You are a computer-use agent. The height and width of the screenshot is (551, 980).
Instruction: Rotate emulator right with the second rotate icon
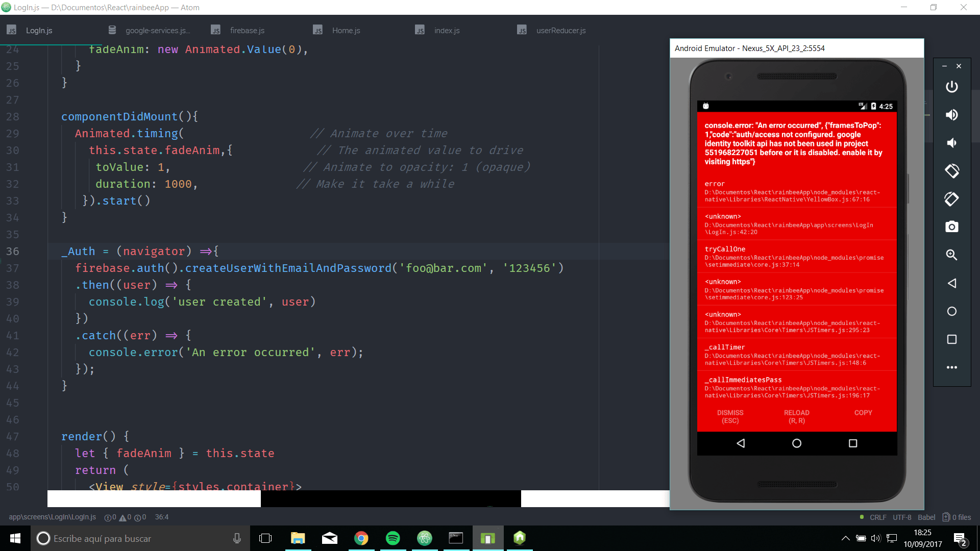[951, 199]
